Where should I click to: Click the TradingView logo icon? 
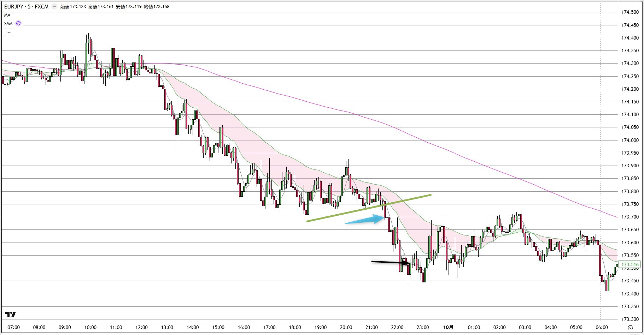click(x=11, y=314)
